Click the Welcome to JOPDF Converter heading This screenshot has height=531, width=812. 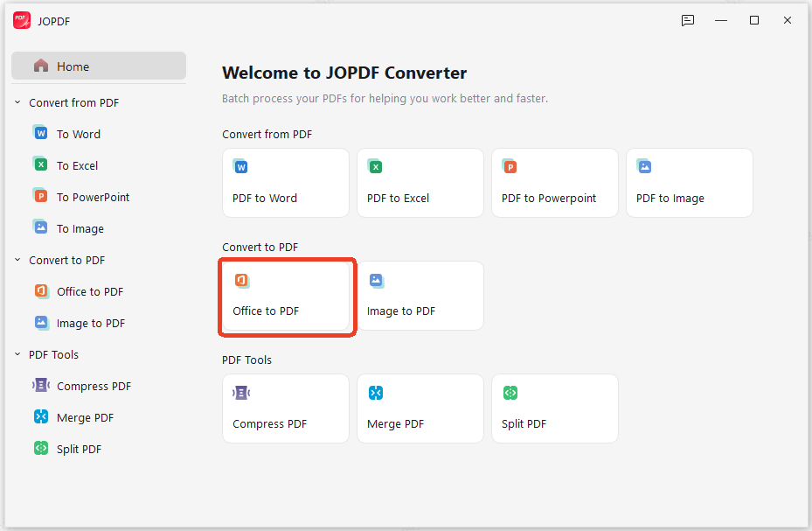(344, 73)
